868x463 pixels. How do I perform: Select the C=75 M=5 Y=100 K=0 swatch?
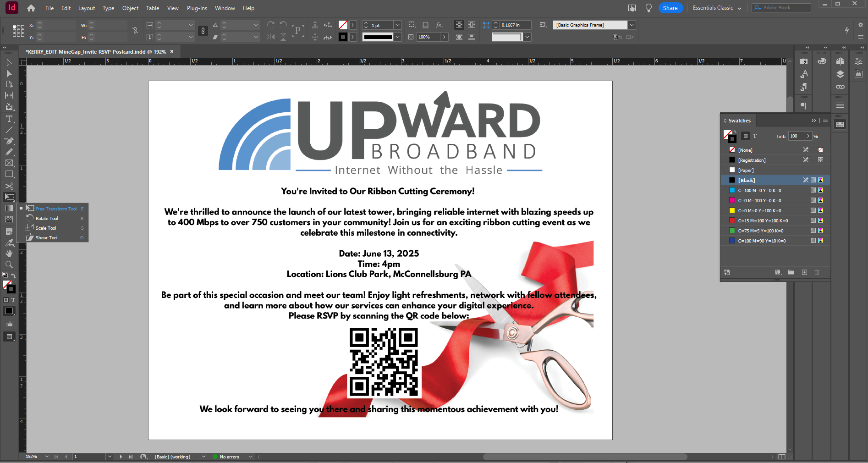pos(775,231)
